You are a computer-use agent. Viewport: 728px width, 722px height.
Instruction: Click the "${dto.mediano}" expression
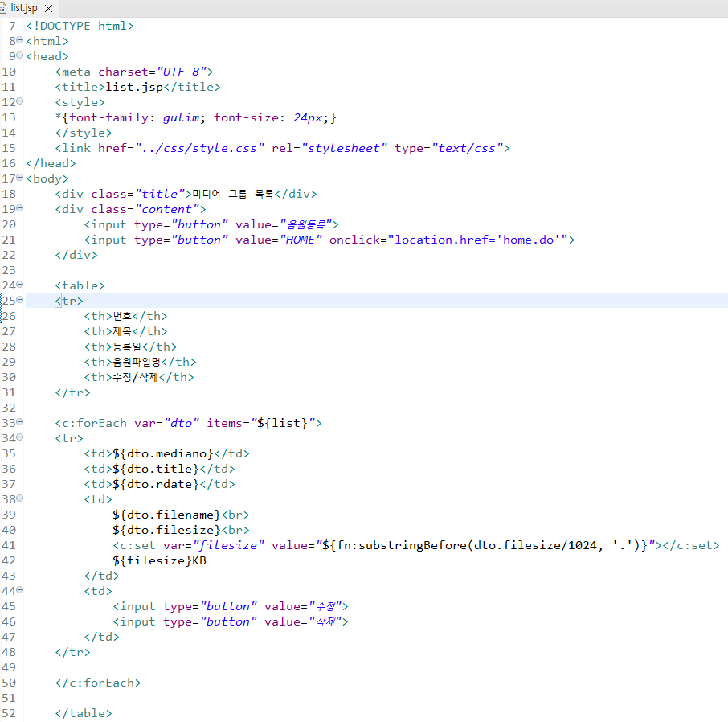163,453
